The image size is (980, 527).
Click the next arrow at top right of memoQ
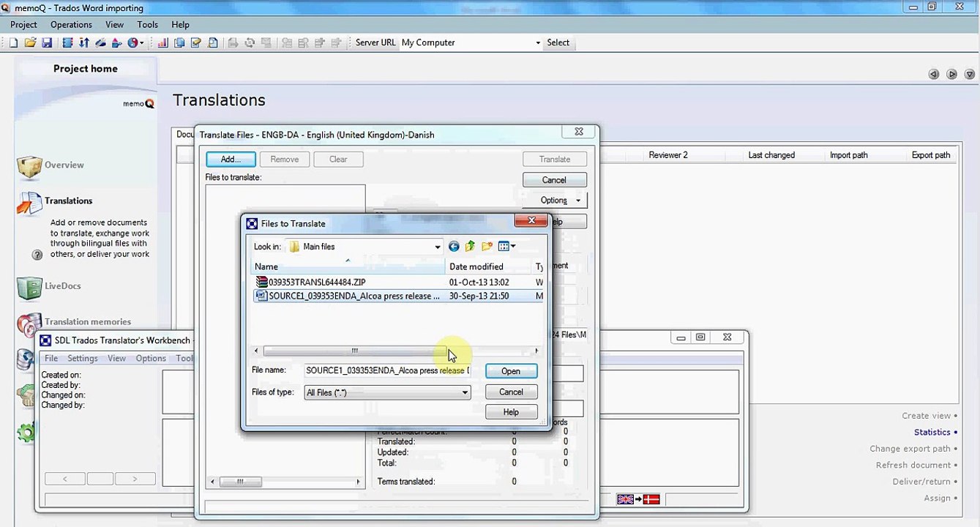(951, 74)
